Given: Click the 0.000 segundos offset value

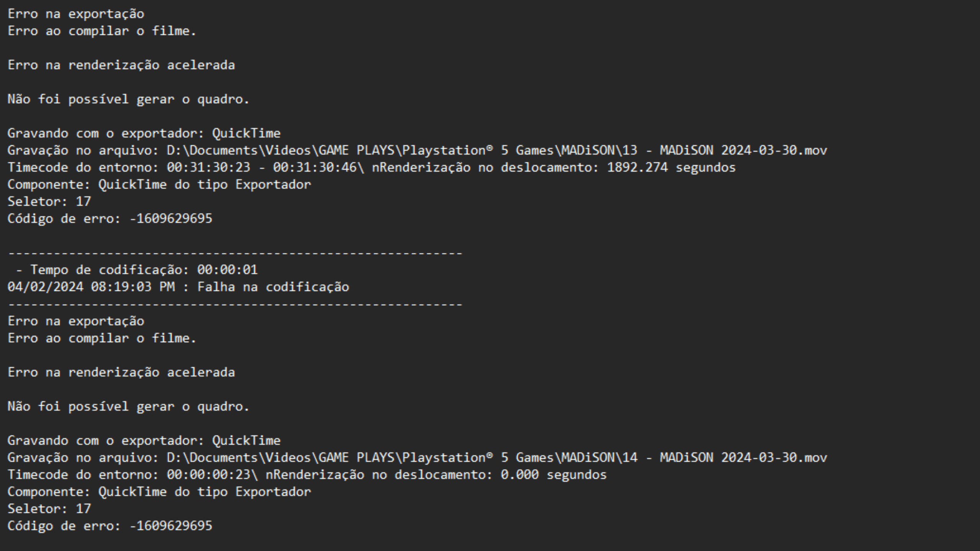Looking at the screenshot, I should tap(554, 475).
